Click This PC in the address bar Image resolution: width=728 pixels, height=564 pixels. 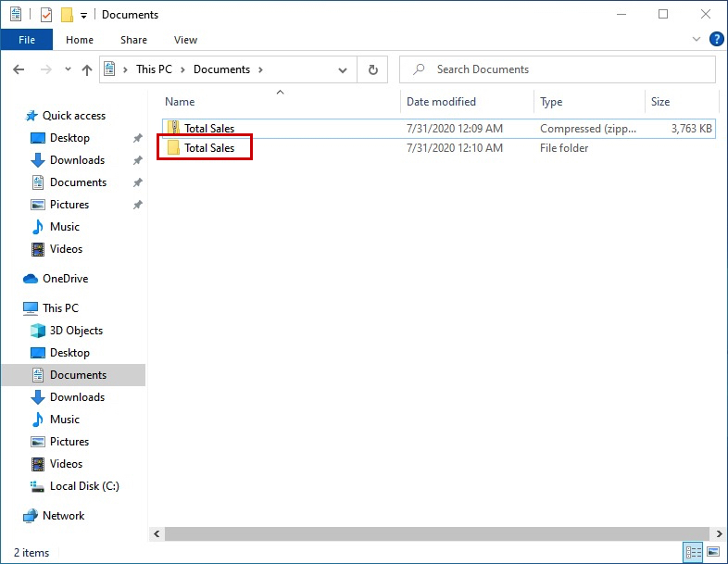point(154,69)
